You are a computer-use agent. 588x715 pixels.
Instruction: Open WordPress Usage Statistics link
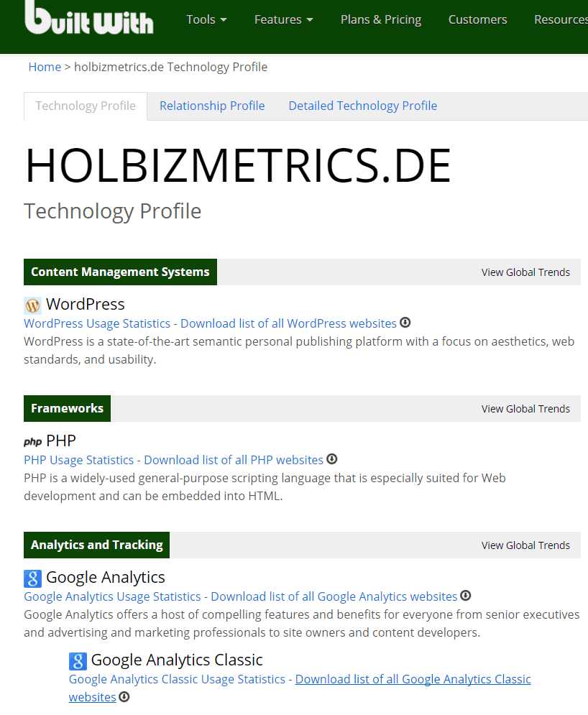click(97, 323)
